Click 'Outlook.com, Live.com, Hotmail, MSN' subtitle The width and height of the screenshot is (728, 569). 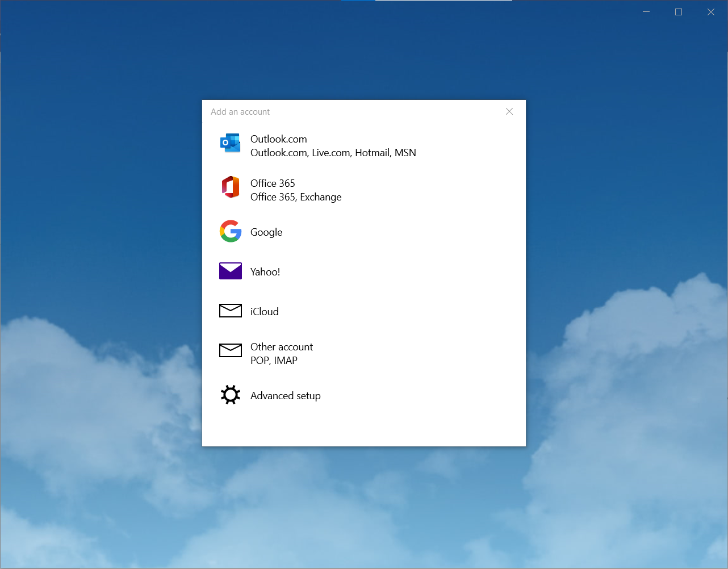pos(333,153)
